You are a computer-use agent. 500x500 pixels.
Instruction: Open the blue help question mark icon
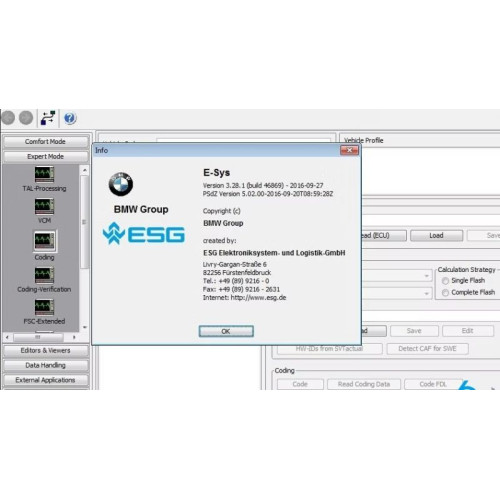pyautogui.click(x=70, y=118)
